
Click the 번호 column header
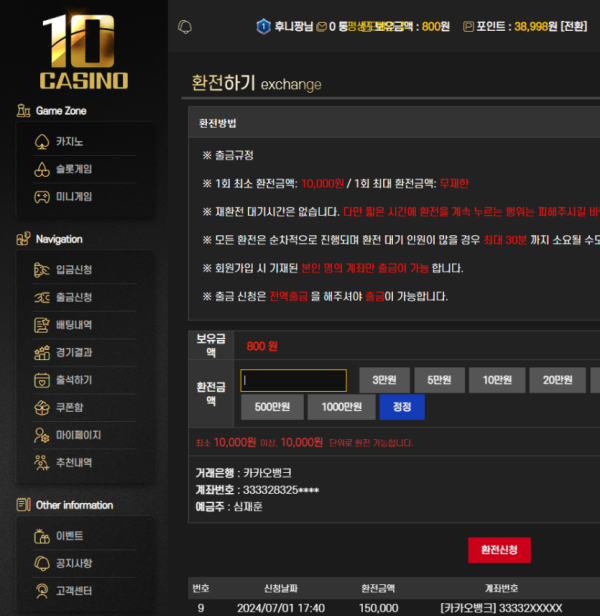(x=201, y=588)
